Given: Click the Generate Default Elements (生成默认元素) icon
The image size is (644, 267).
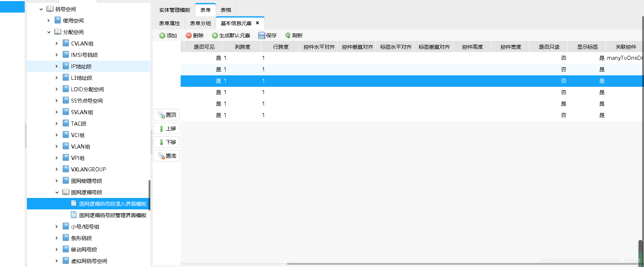Looking at the screenshot, I should click(215, 35).
